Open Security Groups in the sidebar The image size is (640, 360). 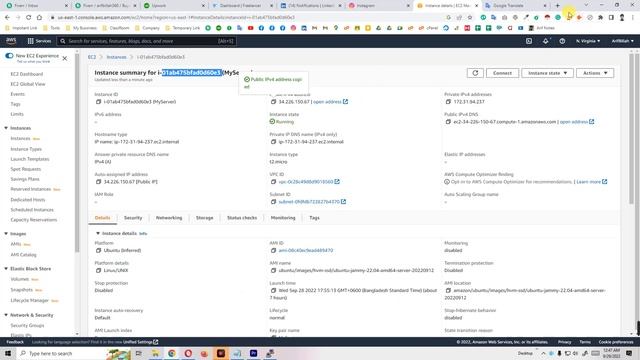point(27,326)
